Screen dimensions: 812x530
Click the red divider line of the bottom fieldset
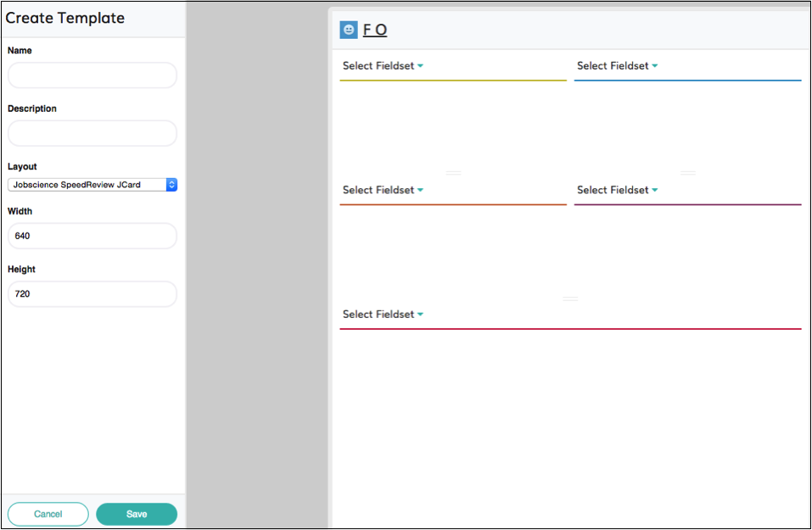pos(570,328)
